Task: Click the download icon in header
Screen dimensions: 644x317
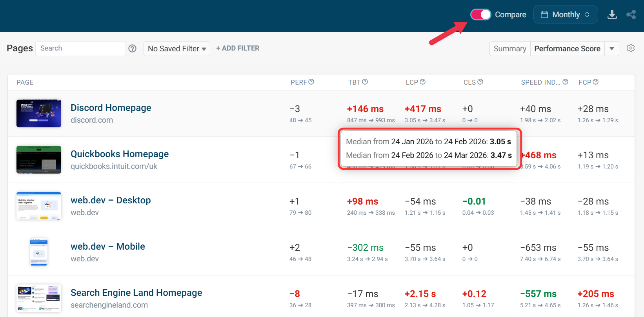Action: 612,14
